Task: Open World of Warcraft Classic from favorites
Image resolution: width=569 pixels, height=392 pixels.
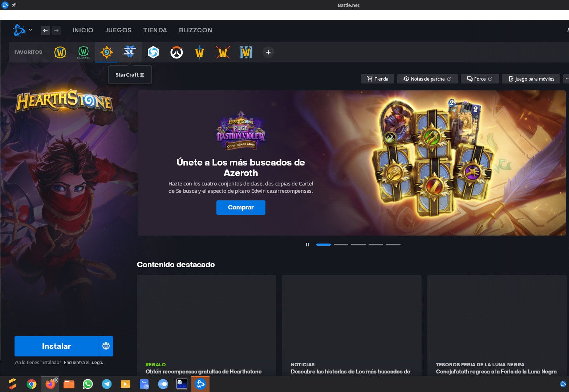Action: 84,52
